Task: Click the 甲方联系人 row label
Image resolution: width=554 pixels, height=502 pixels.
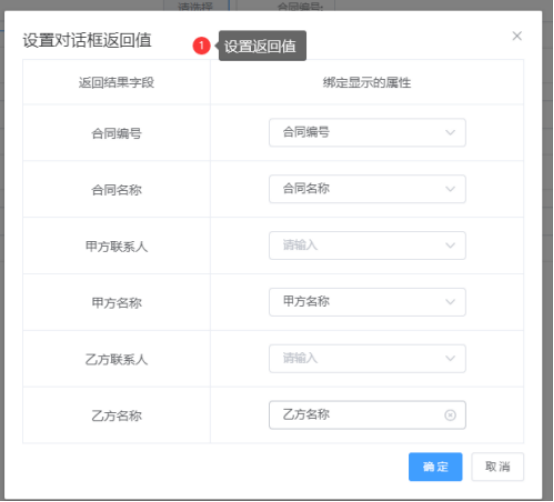Action: pos(116,246)
